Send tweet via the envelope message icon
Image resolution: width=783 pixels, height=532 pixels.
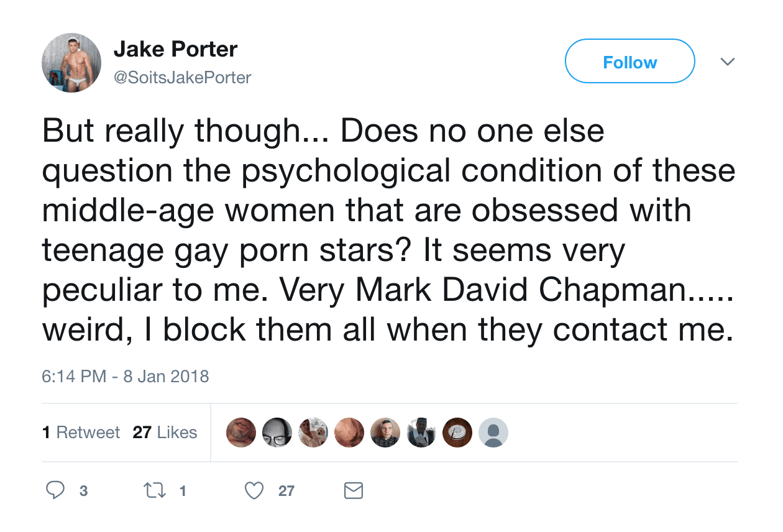coord(353,492)
